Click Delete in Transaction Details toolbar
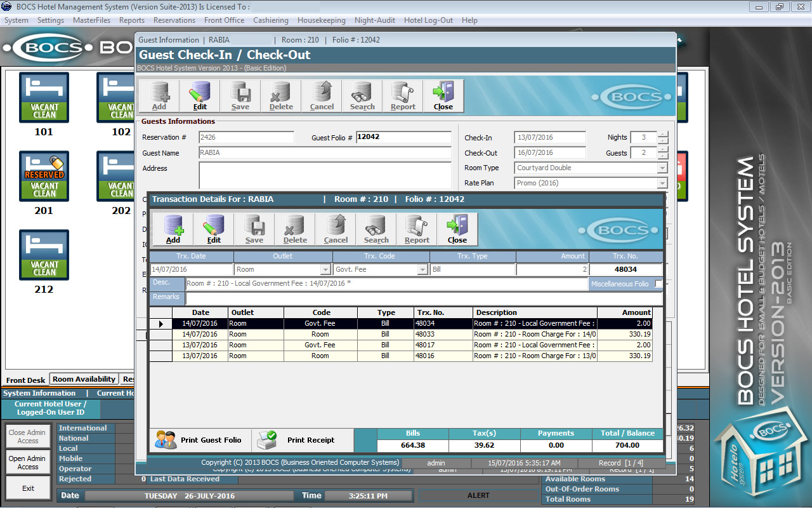The image size is (812, 508). [295, 229]
